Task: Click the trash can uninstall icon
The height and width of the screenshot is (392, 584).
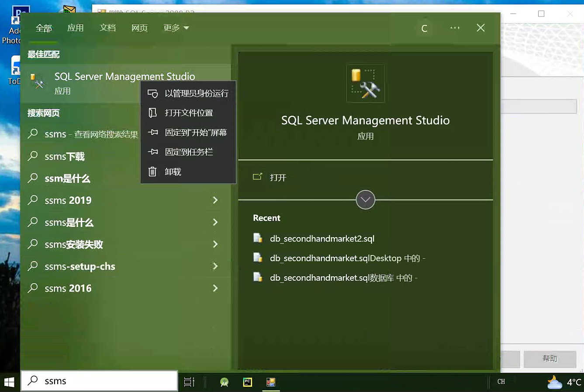Action: pos(152,172)
